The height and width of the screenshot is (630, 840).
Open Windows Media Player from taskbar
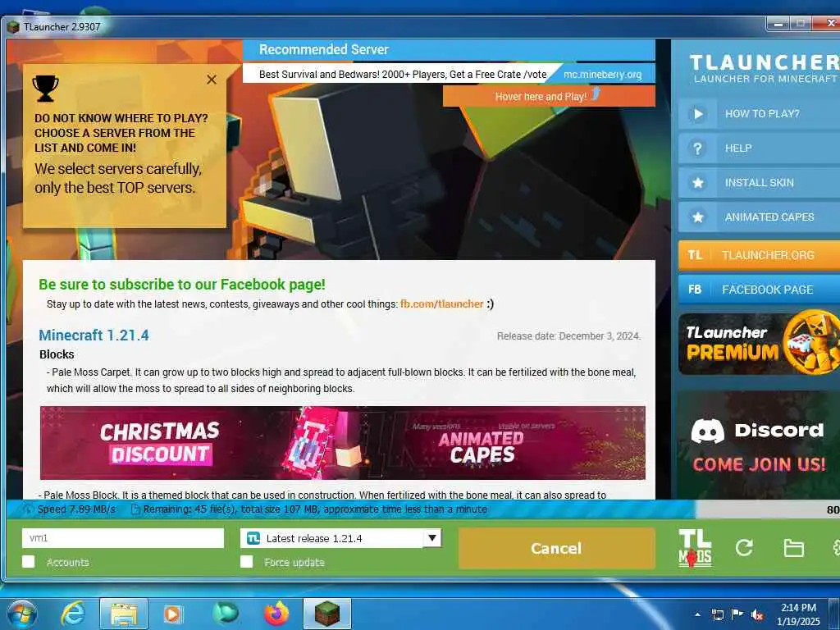173,614
